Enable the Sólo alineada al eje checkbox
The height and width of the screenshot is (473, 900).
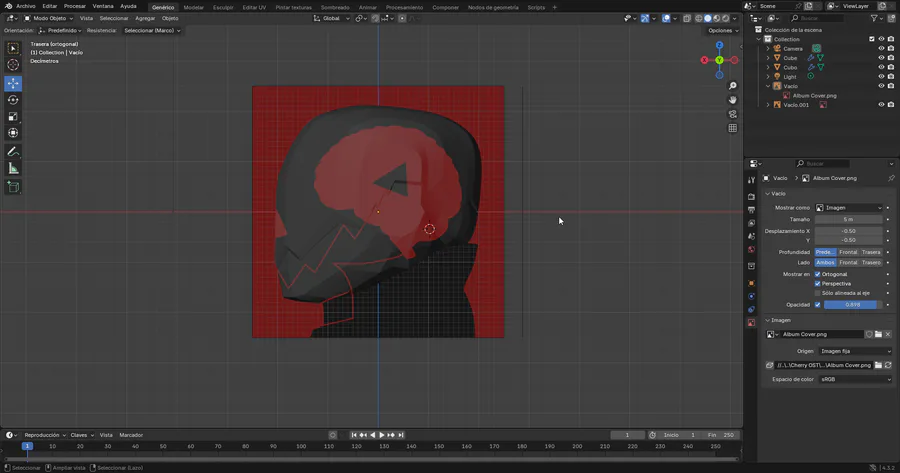(x=818, y=293)
